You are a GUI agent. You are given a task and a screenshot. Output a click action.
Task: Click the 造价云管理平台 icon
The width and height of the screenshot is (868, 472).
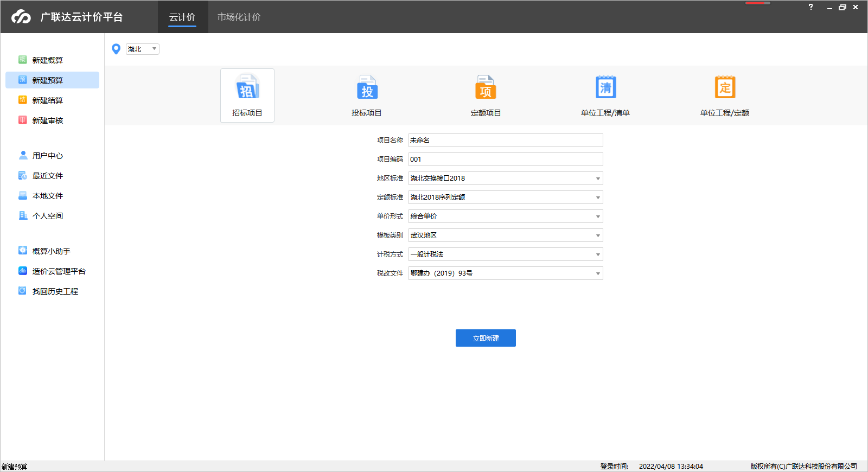(x=23, y=271)
